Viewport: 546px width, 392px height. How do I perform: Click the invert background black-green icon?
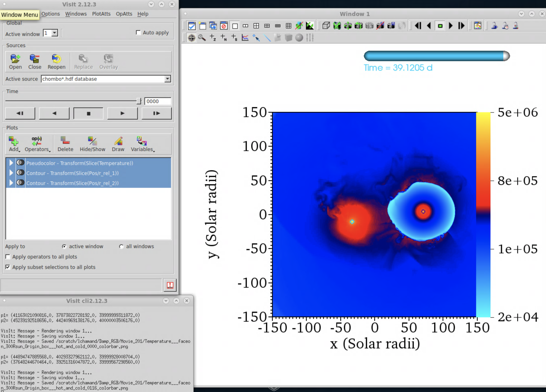tap(310, 26)
